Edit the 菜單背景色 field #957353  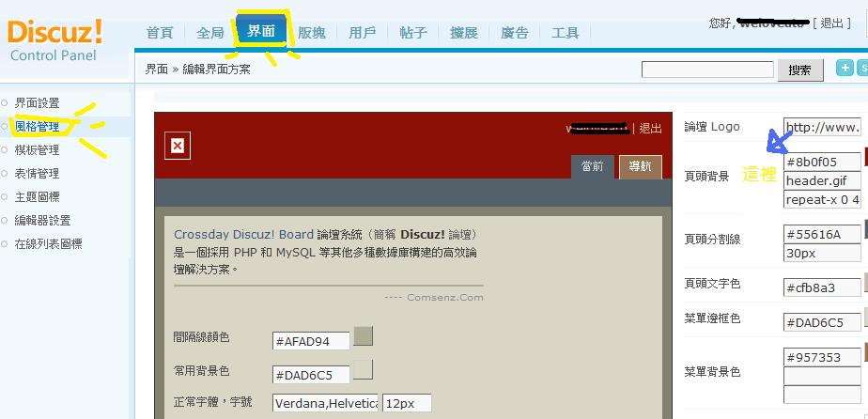coord(823,357)
